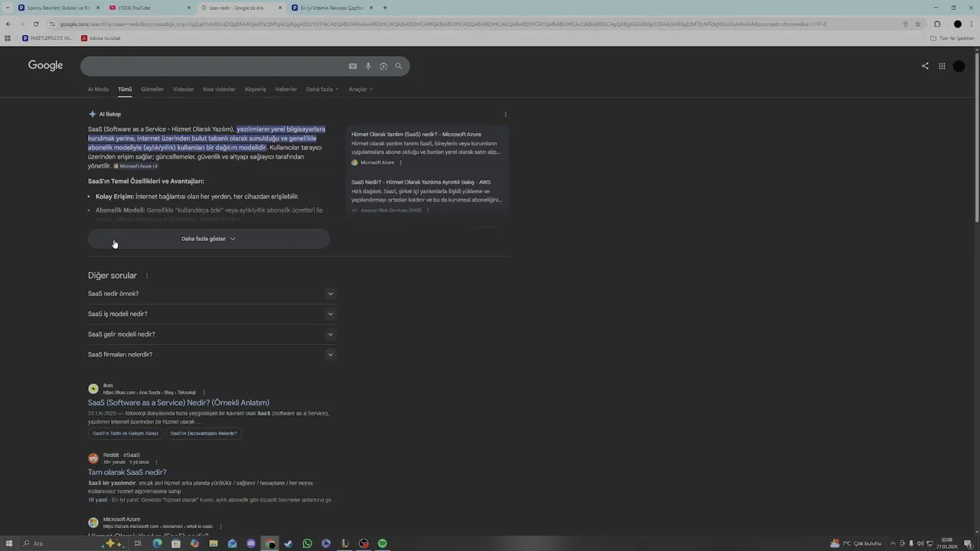Open the on-screen keyboard in search box
The image size is (980, 551).
tap(353, 67)
